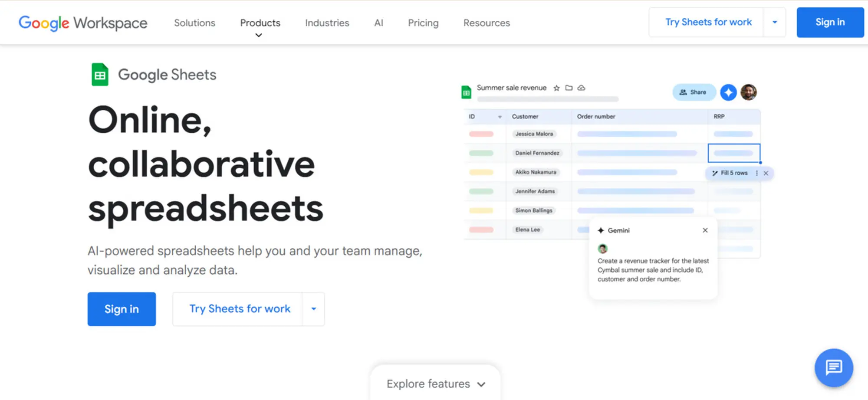Click the Akiko Nakamura cell
This screenshot has height=400, width=868.
536,172
